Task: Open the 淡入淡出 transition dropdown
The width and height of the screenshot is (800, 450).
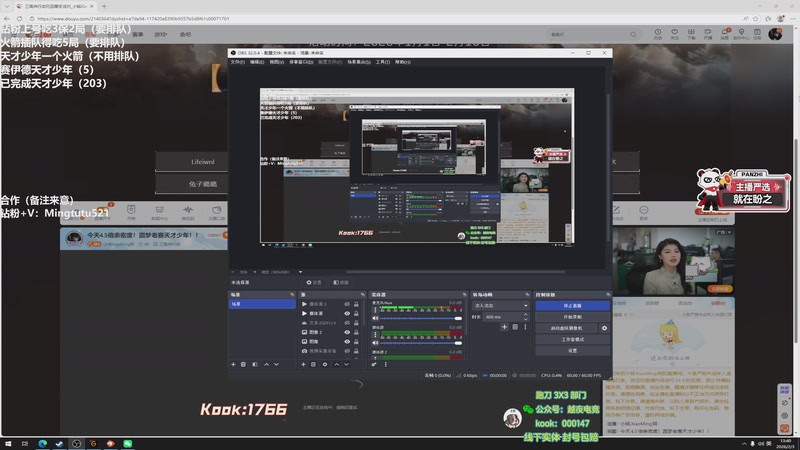Action: [501, 306]
